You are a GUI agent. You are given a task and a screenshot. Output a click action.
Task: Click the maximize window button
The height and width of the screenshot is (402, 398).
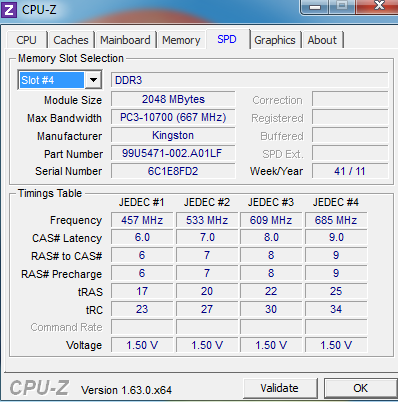click(342, 6)
